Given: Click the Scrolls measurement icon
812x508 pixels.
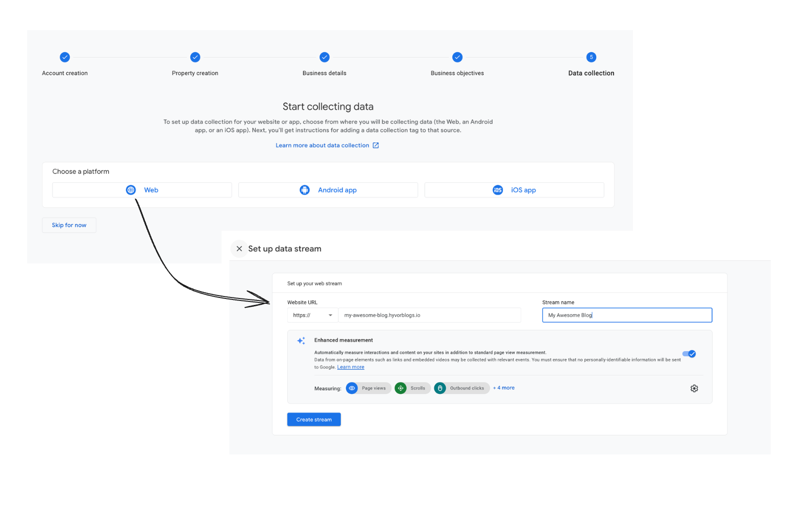Looking at the screenshot, I should point(401,388).
